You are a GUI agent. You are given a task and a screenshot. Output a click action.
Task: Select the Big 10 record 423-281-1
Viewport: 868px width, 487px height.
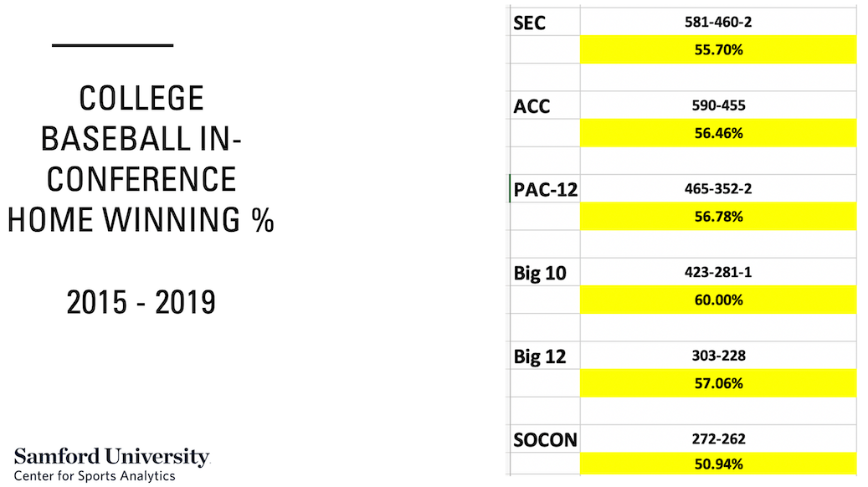(x=718, y=272)
